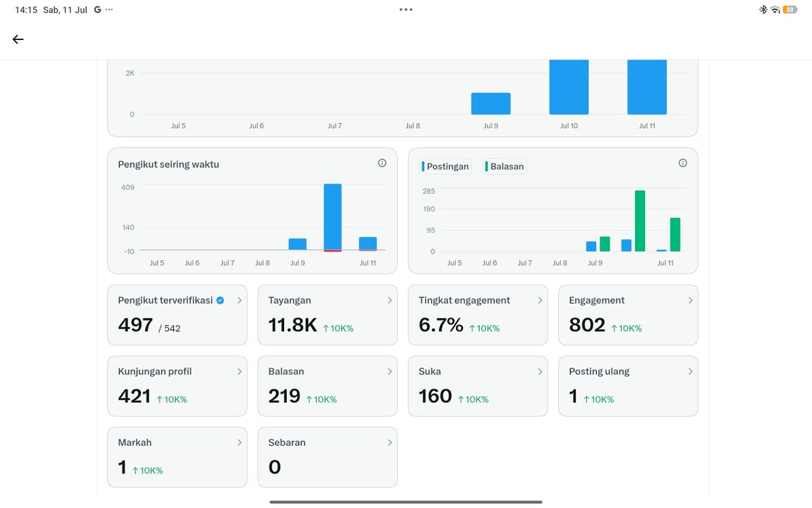
Task: Click the / 542 total followers text
Action: pyautogui.click(x=170, y=329)
